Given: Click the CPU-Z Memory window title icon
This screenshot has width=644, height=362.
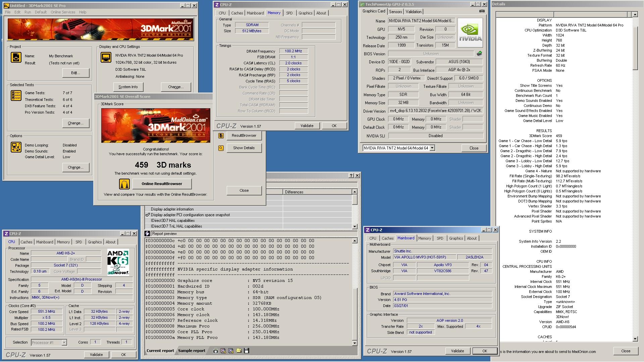Looking at the screenshot, I should 217,5.
